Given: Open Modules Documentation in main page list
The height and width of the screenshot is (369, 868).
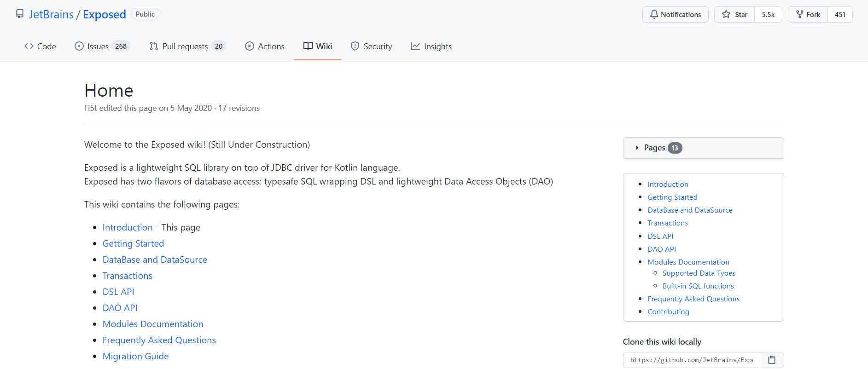Looking at the screenshot, I should pyautogui.click(x=153, y=324).
